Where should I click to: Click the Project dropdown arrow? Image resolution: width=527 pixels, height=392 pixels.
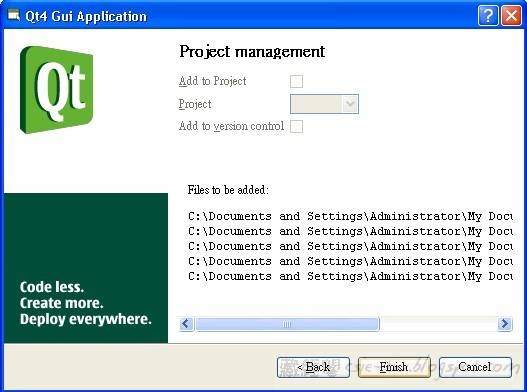(x=350, y=104)
